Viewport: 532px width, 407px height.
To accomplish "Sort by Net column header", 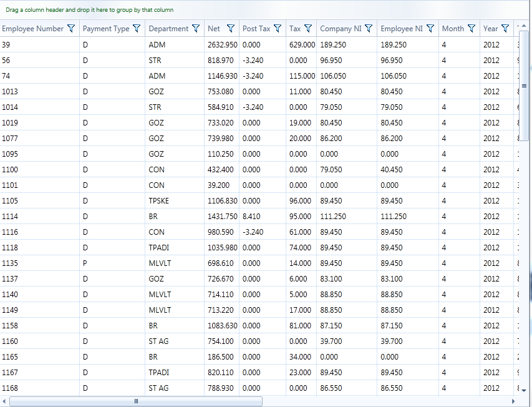I will [214, 29].
